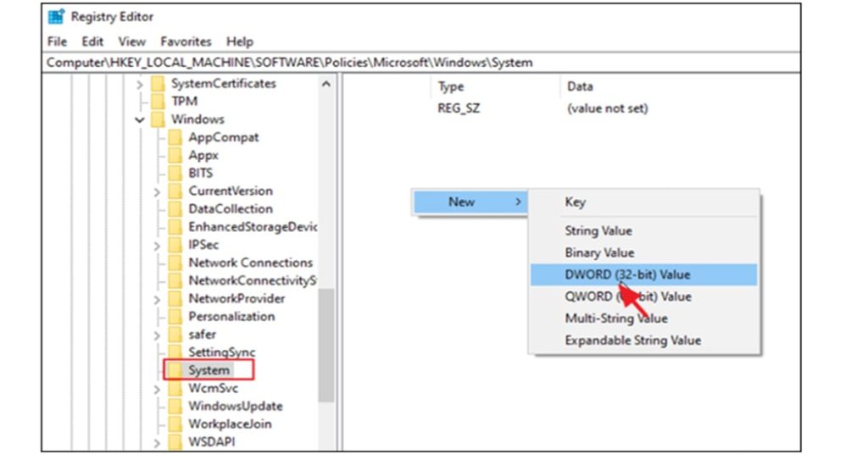Click the Personalization folder icon
868x454 pixels.
tap(175, 316)
